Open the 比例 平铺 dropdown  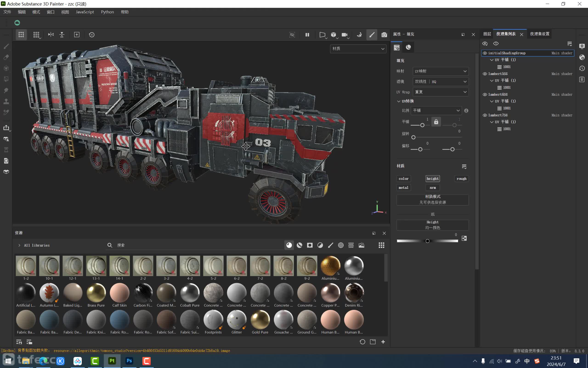point(436,110)
